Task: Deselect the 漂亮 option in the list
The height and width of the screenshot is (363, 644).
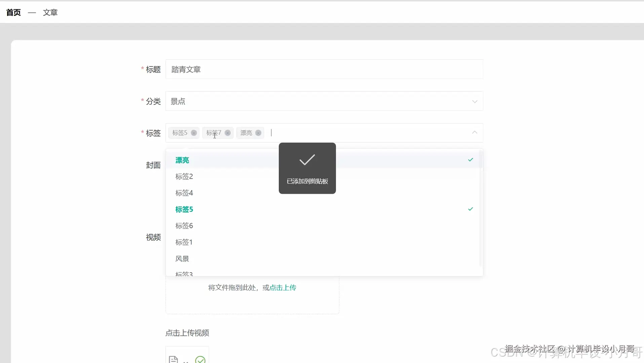Action: pyautogui.click(x=182, y=160)
